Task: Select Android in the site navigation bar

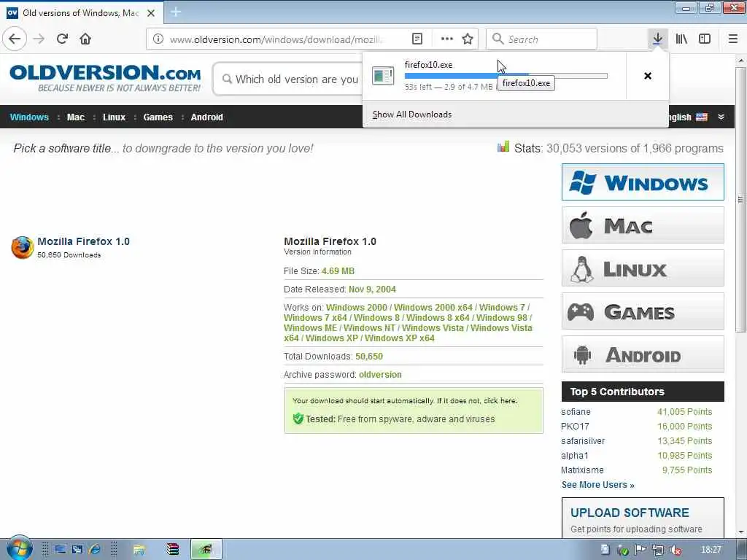Action: tap(206, 117)
